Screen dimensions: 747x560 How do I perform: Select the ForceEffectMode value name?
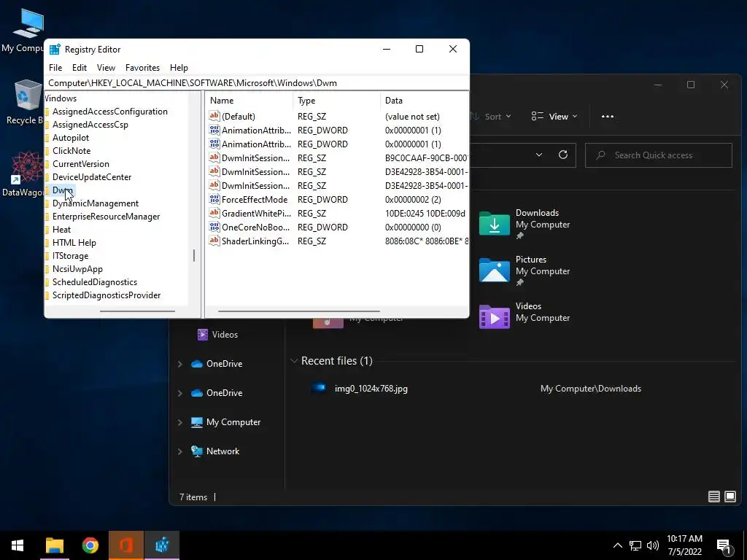[255, 200]
